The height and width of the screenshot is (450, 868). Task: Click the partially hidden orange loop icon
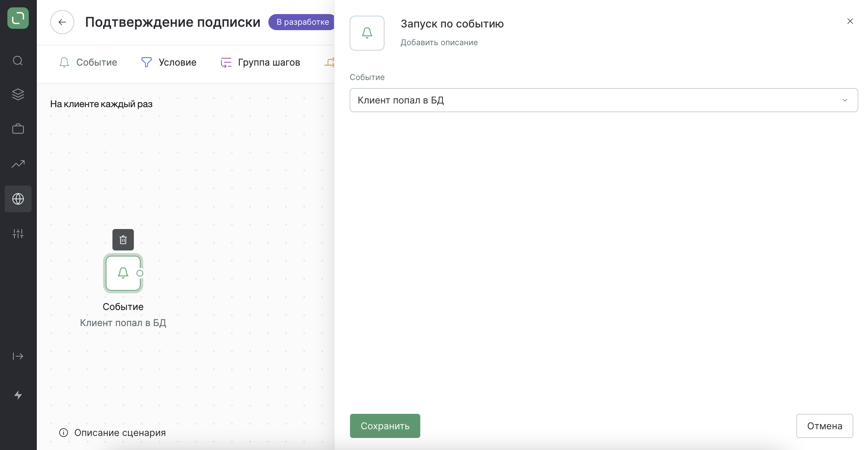click(x=329, y=62)
